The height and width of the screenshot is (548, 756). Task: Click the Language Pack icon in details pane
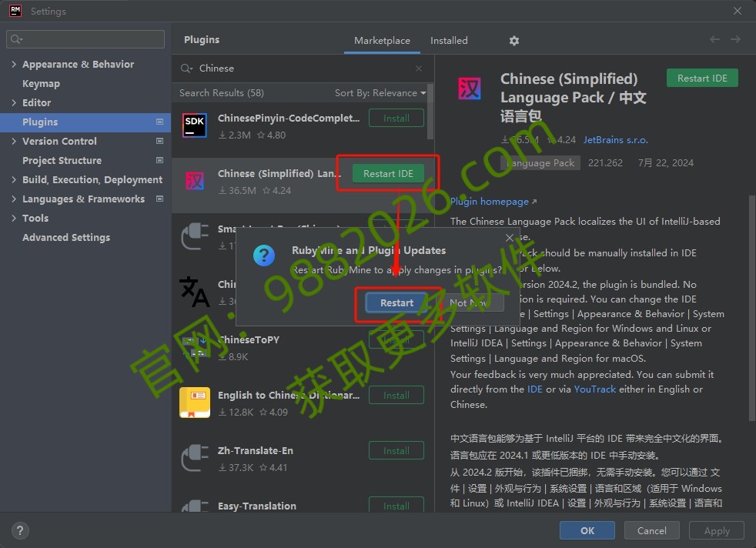click(x=469, y=89)
